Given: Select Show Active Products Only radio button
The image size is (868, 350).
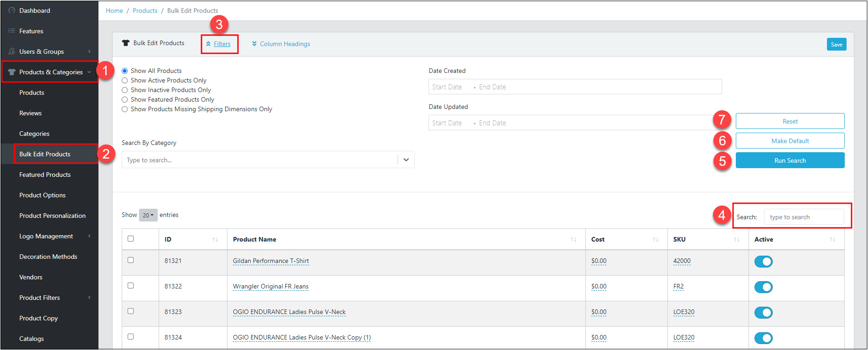Looking at the screenshot, I should click(x=124, y=81).
